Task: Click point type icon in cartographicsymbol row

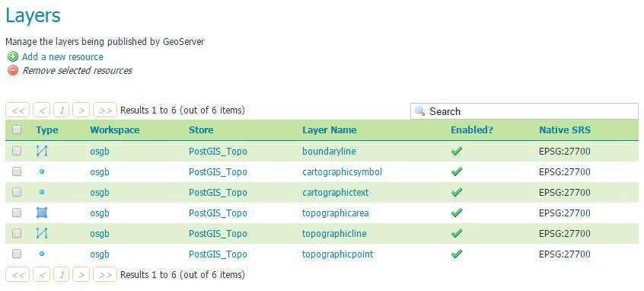Action: 42,172
